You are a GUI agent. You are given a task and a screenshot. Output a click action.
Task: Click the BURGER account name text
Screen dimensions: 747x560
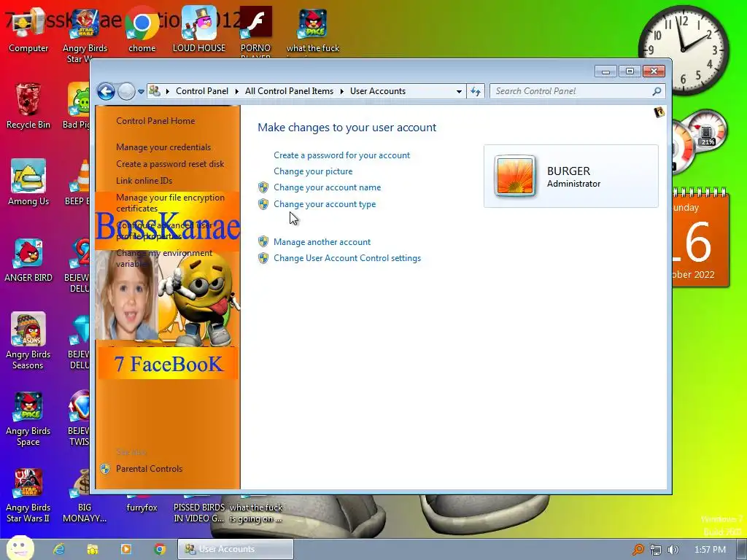(568, 171)
